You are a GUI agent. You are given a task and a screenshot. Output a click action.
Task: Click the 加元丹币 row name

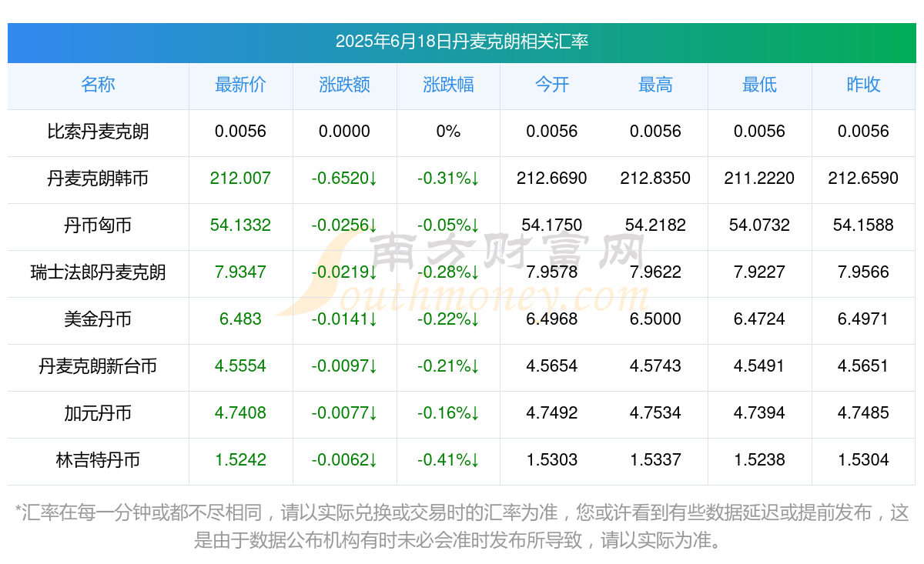click(x=98, y=413)
